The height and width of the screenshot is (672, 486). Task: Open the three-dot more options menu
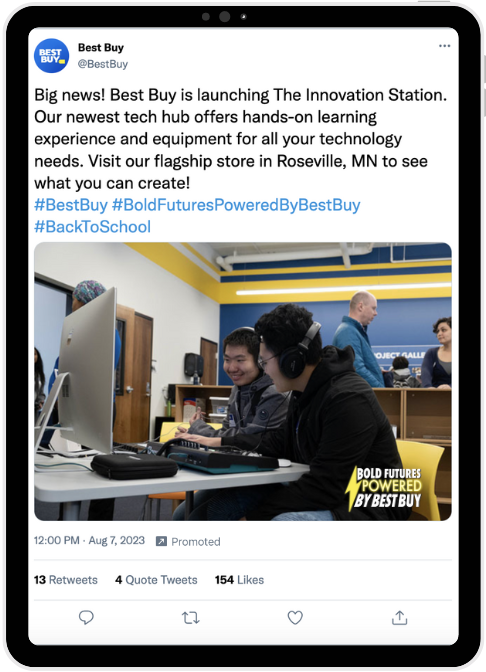444,46
